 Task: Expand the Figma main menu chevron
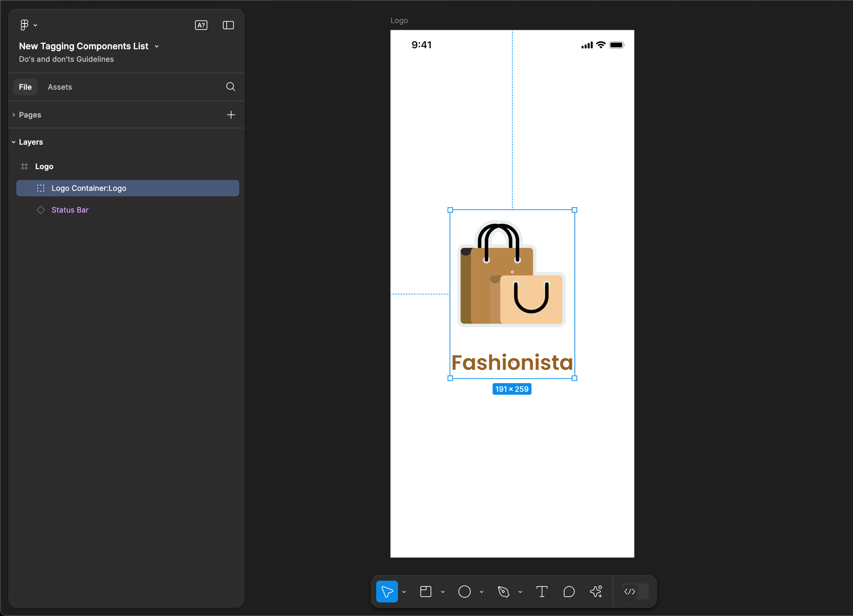[35, 25]
